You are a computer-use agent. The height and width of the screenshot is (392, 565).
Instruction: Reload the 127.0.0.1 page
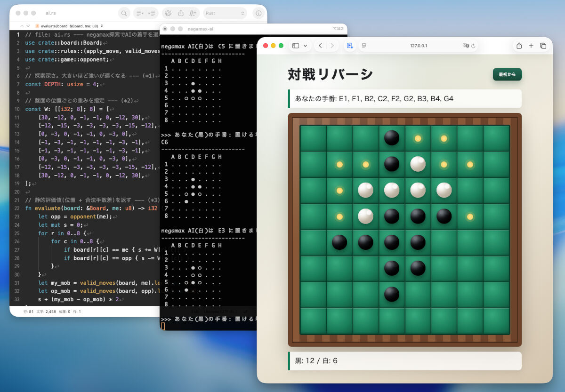[473, 46]
